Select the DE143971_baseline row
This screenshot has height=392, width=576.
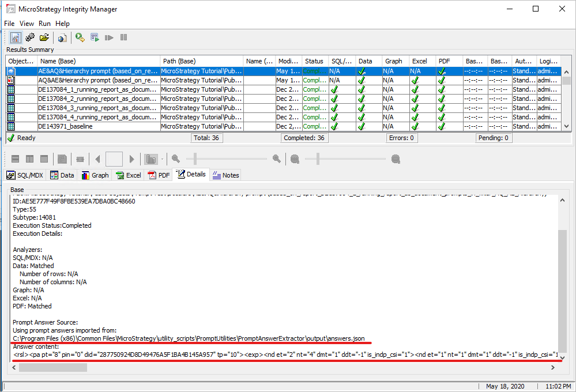tap(98, 126)
